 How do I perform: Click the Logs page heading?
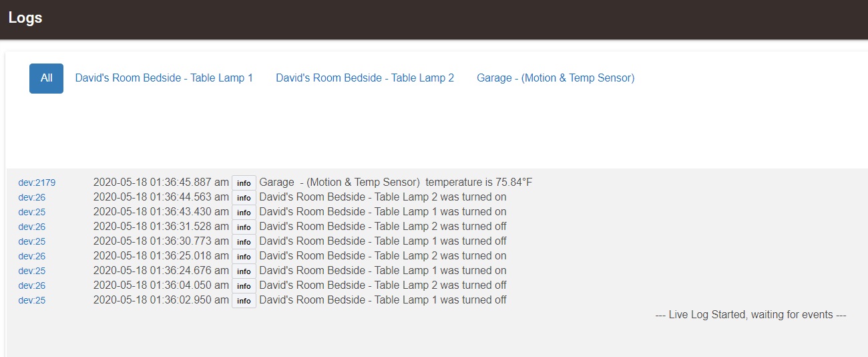(25, 18)
